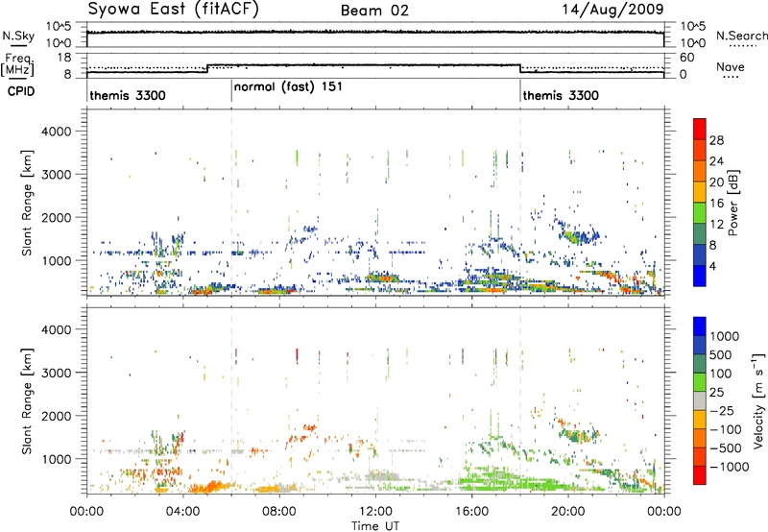
Task: Pick the yellow-orange 16–20 dB power color segment
Action: tap(700, 192)
